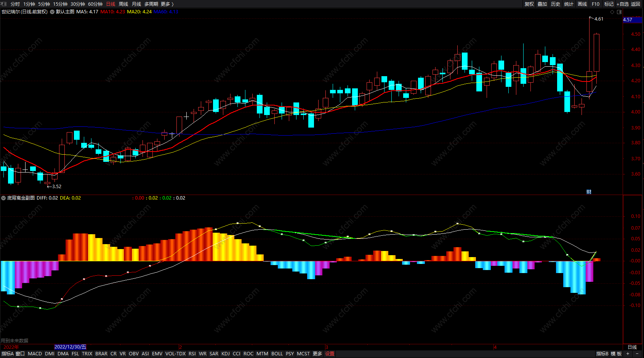This screenshot has height=358, width=644.
Task: Expand the 更多 periods menu
Action: tap(167, 4)
